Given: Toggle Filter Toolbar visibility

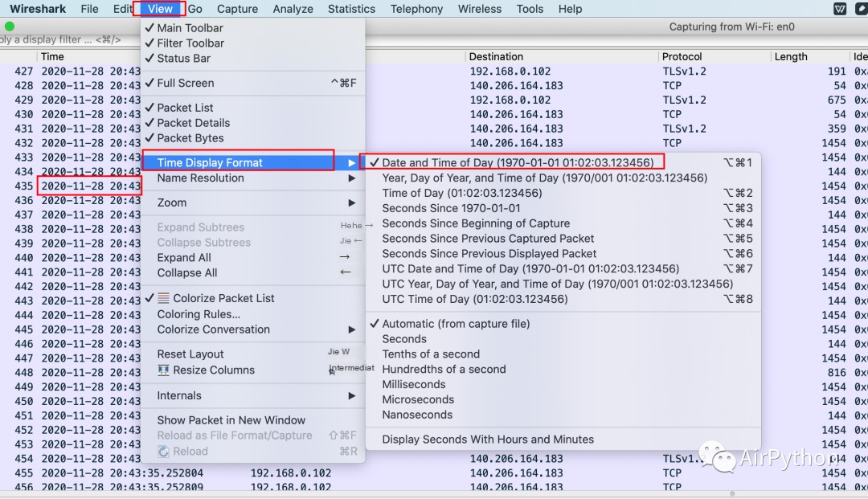Looking at the screenshot, I should (x=253, y=43).
